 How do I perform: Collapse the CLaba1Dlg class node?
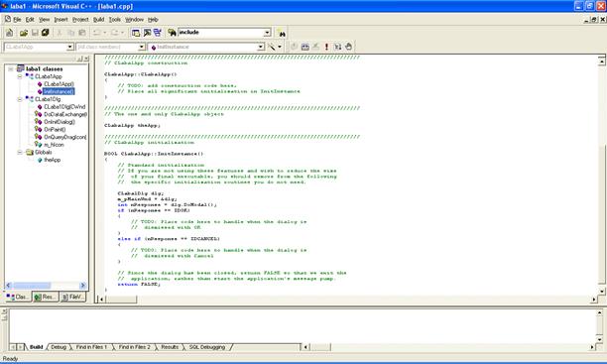pos(20,99)
